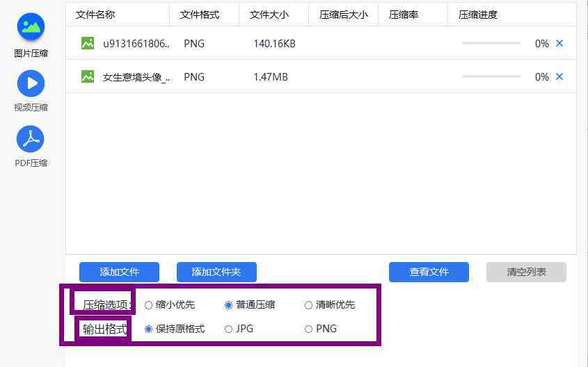Click PNG format cell of 女生意境头像 row

[194, 77]
